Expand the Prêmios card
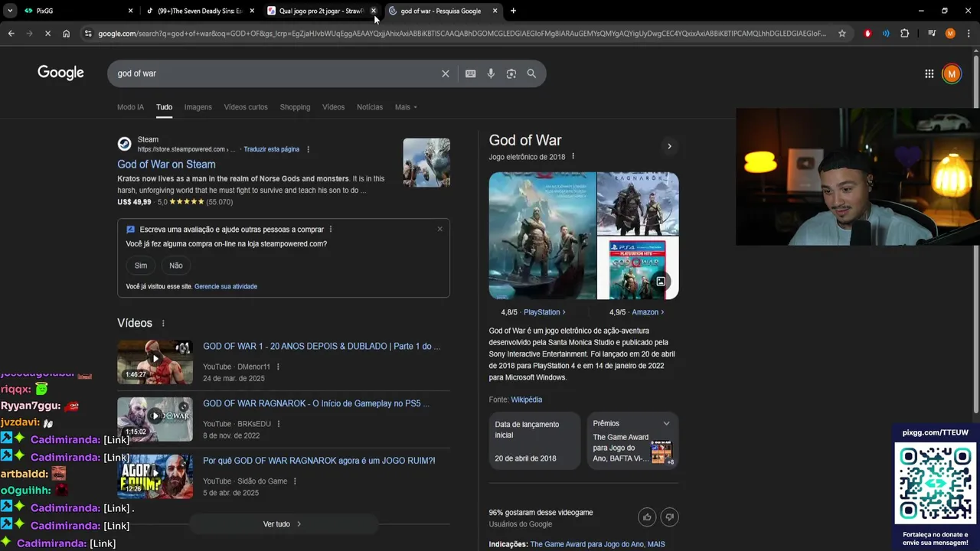 [666, 423]
